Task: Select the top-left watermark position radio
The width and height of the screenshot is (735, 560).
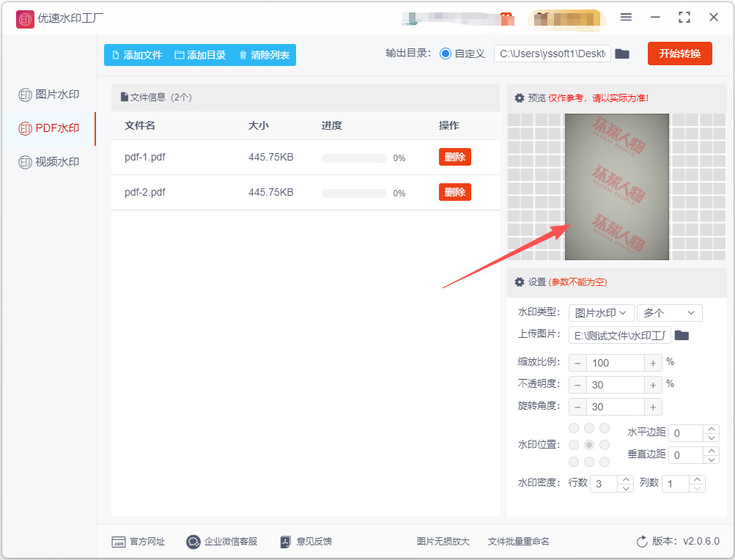Action: click(574, 428)
